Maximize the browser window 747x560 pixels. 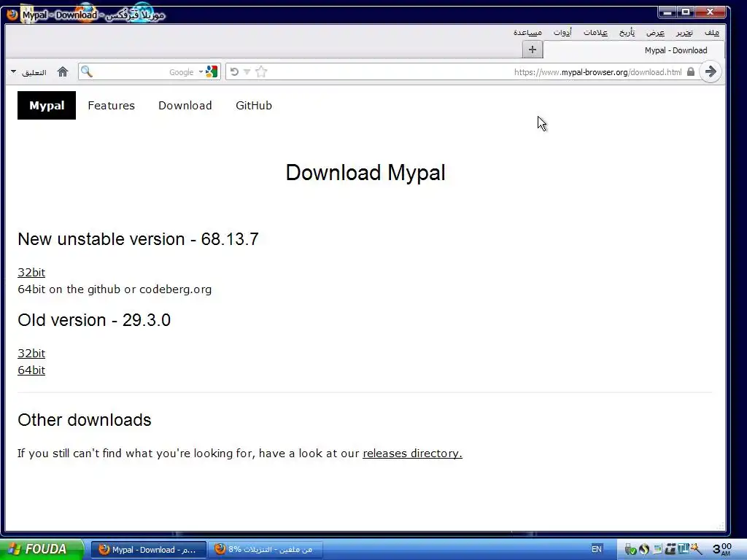click(x=686, y=12)
